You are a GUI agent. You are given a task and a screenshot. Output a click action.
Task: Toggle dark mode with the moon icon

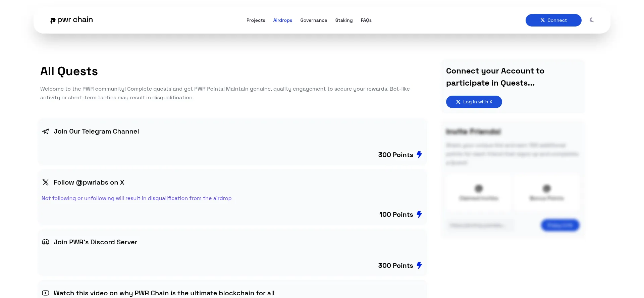coord(592,20)
